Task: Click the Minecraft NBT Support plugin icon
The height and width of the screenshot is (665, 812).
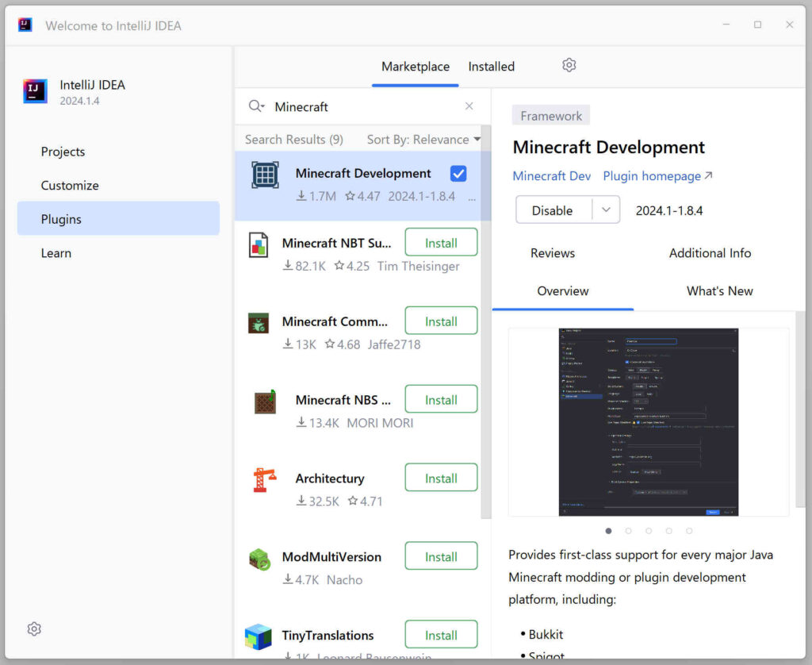Action: tap(259, 244)
